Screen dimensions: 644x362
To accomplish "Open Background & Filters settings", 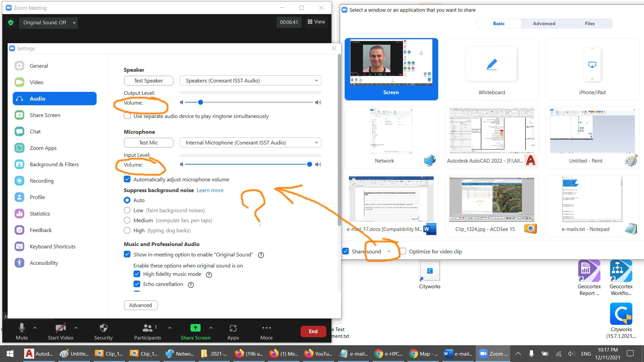I will tap(54, 164).
